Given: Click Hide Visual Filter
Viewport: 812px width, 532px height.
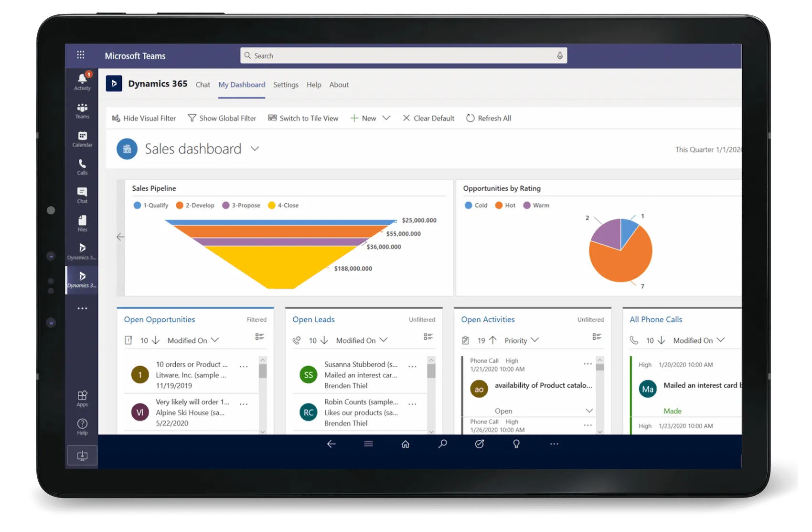Looking at the screenshot, I should tap(144, 118).
